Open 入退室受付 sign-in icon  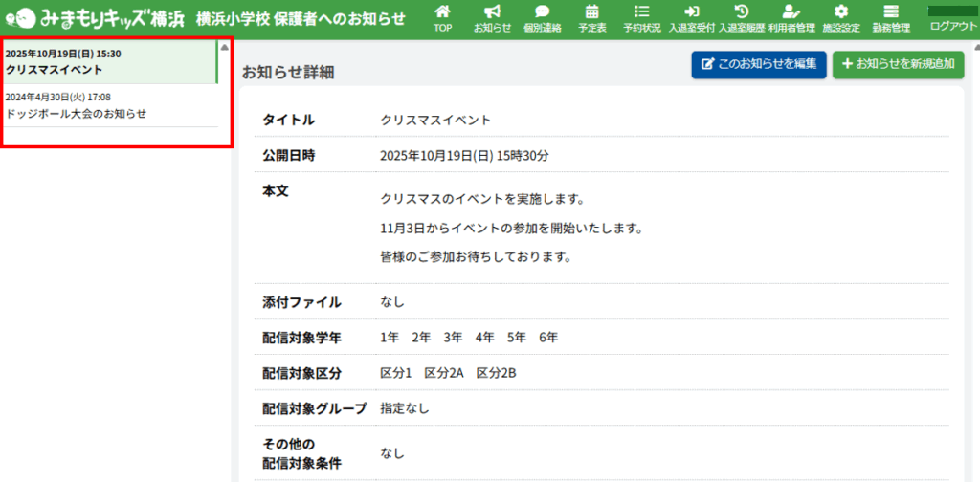pyautogui.click(x=692, y=18)
